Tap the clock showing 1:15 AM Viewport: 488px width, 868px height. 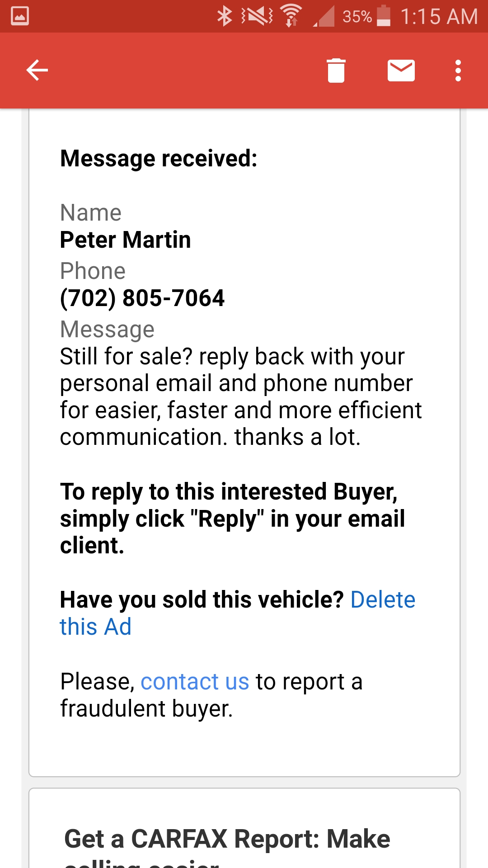point(439,17)
